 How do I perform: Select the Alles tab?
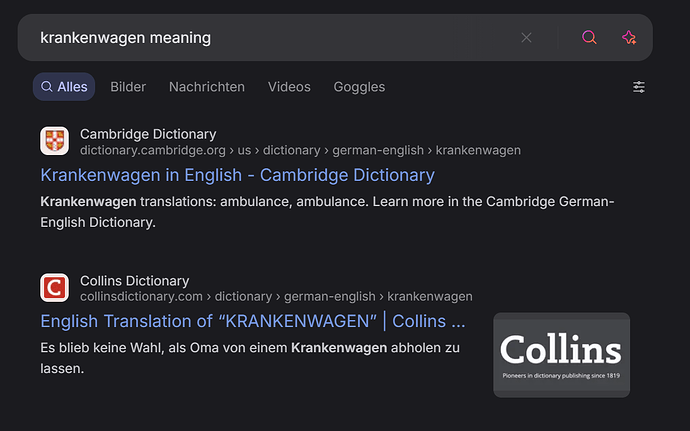[x=65, y=87]
